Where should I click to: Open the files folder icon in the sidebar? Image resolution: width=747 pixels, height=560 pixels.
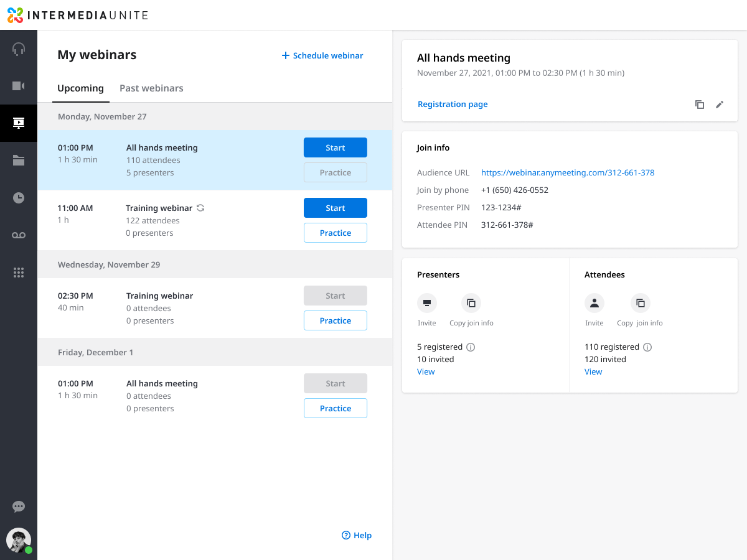point(19,161)
